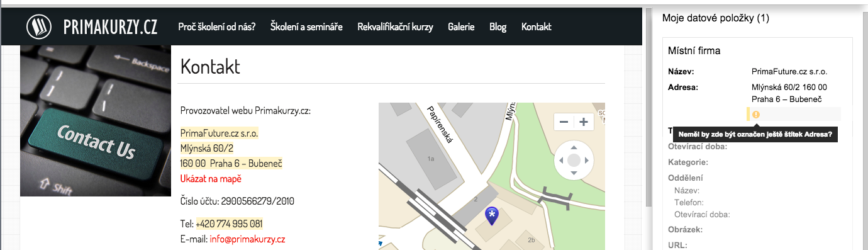Go to 'Rekvalifikační kurzy' page
Image resolution: width=868 pixels, height=250 pixels.
tap(395, 27)
